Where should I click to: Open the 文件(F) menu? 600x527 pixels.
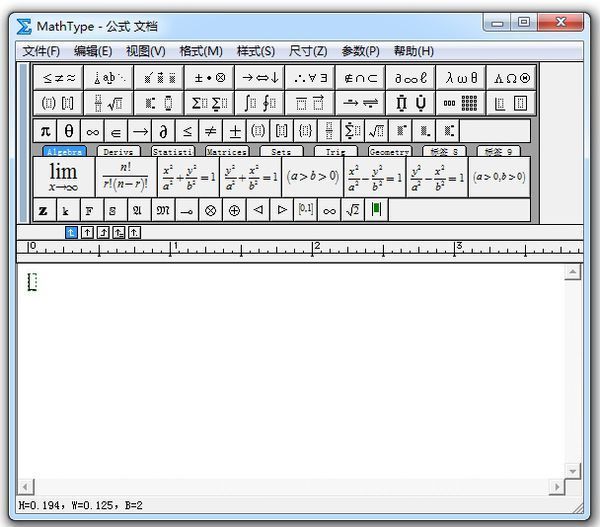(x=41, y=51)
